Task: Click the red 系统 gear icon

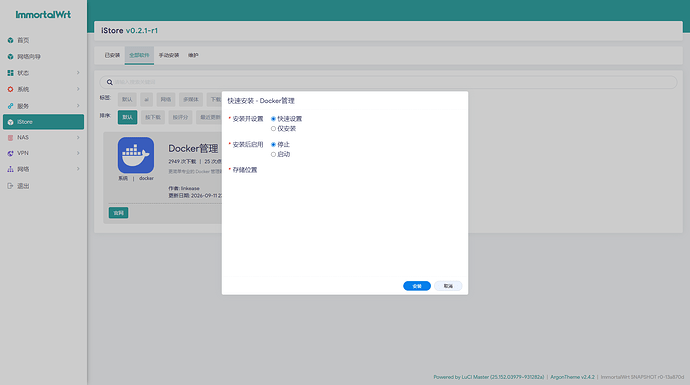Action: [10, 89]
